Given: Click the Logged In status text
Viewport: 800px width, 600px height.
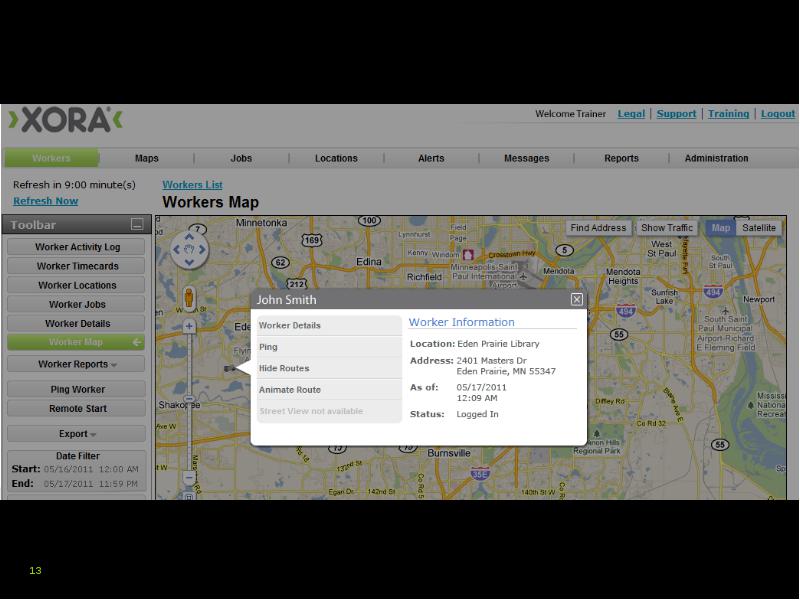Looking at the screenshot, I should pyautogui.click(x=477, y=414).
